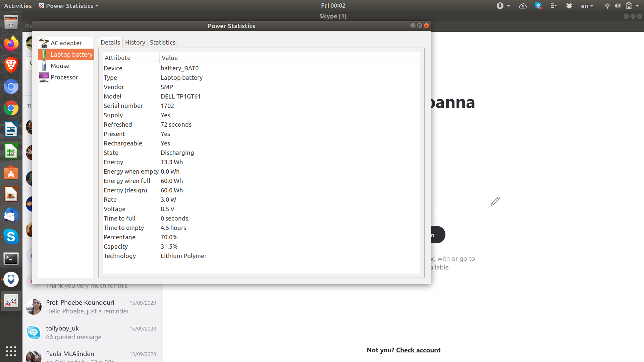
Task: Click the volume speaker icon
Action: click(618, 6)
